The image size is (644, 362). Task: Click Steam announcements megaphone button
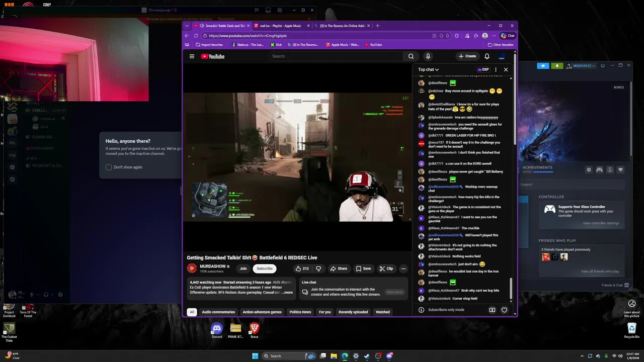(x=543, y=66)
